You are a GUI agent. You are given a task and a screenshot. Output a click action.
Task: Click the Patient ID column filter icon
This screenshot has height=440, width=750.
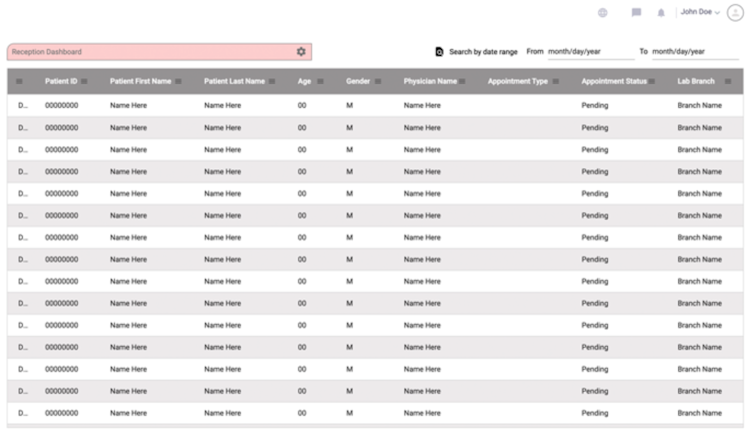pyautogui.click(x=85, y=81)
